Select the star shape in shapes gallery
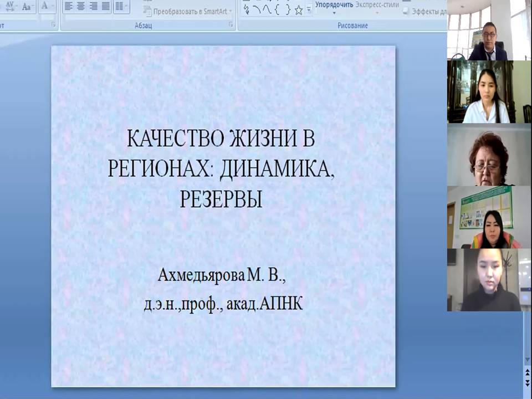Image resolution: width=532 pixels, height=399 pixels. (x=299, y=10)
